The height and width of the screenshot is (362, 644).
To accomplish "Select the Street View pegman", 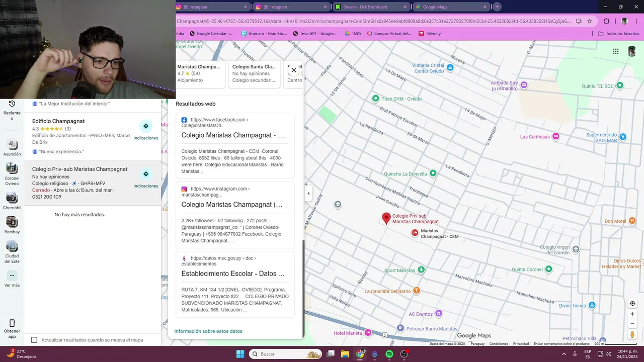I will pyautogui.click(x=632, y=334).
